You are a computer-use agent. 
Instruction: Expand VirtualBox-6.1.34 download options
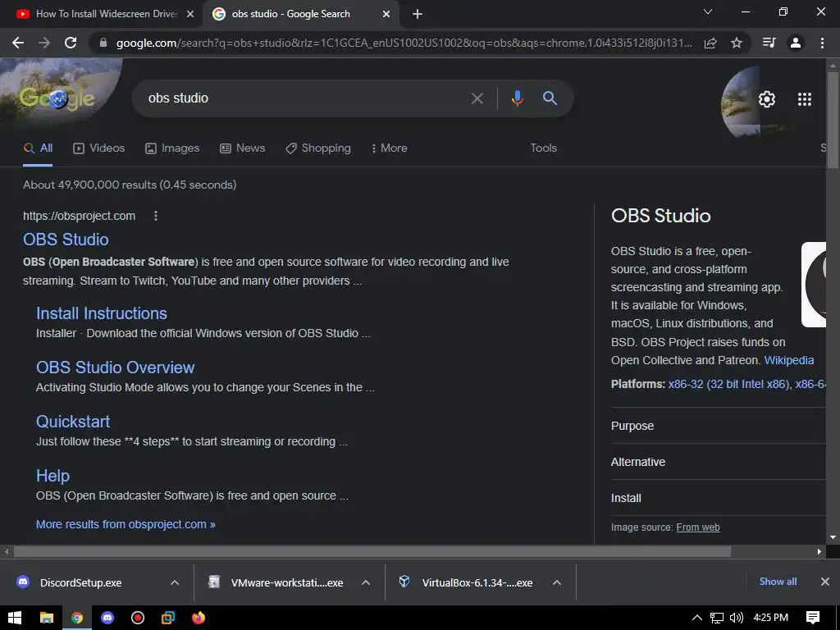557,583
